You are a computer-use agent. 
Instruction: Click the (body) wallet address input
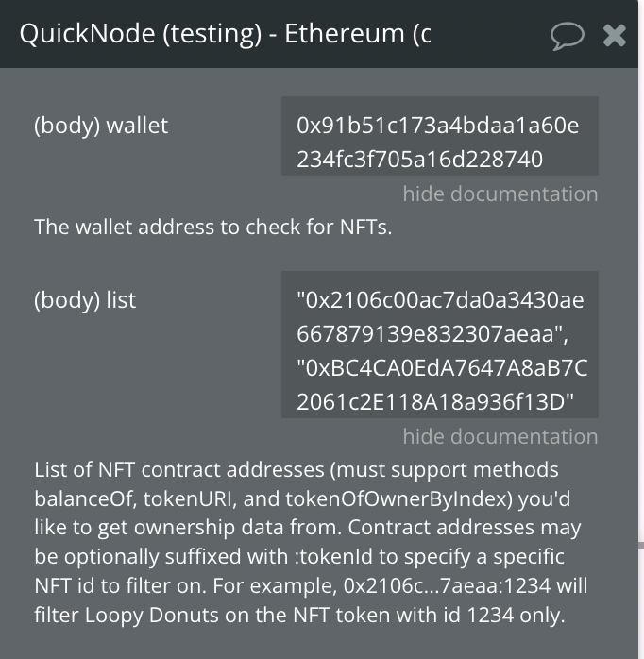pyautogui.click(x=439, y=136)
